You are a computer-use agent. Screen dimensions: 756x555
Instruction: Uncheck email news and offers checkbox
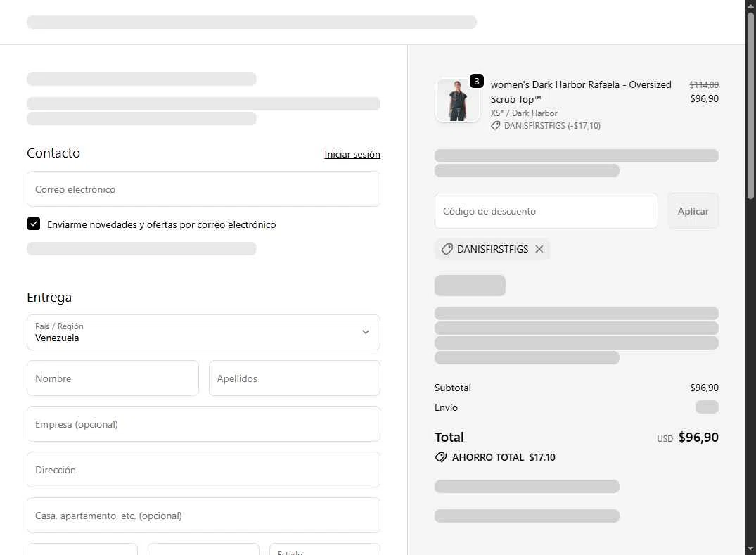[34, 224]
